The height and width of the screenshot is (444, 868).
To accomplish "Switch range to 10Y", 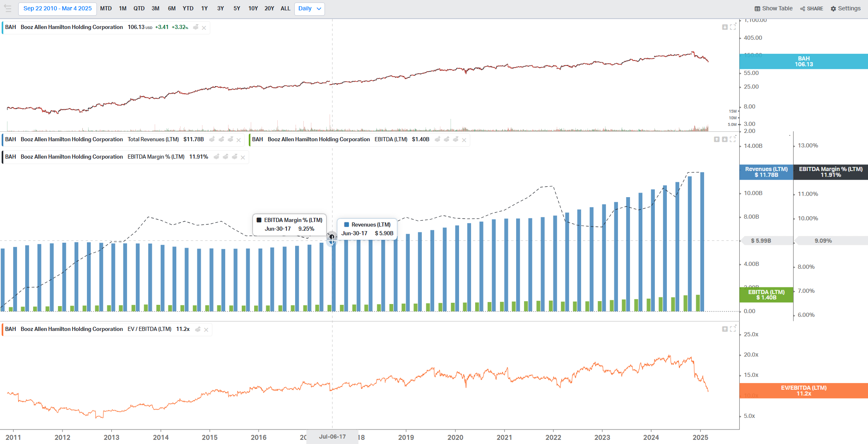I will tap(253, 8).
